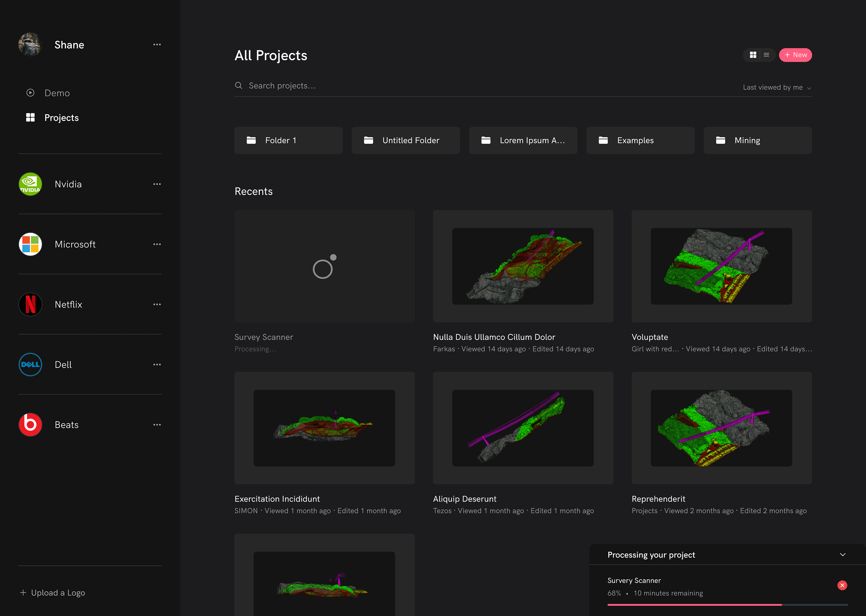
Task: Open options menu for Beats workspace
Action: pyautogui.click(x=157, y=424)
